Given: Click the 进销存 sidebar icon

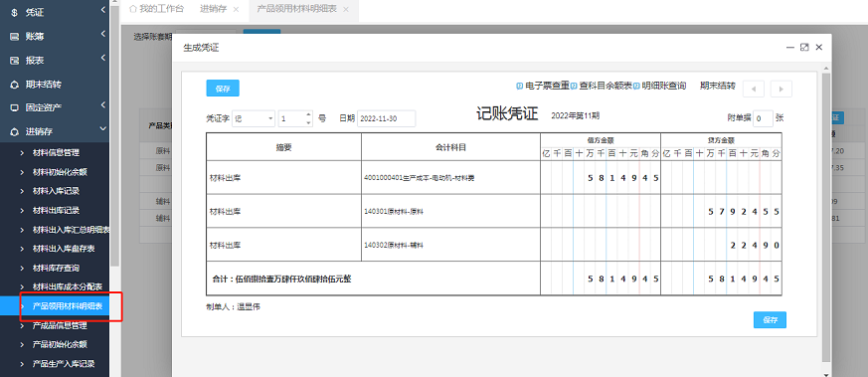Looking at the screenshot, I should (15, 131).
